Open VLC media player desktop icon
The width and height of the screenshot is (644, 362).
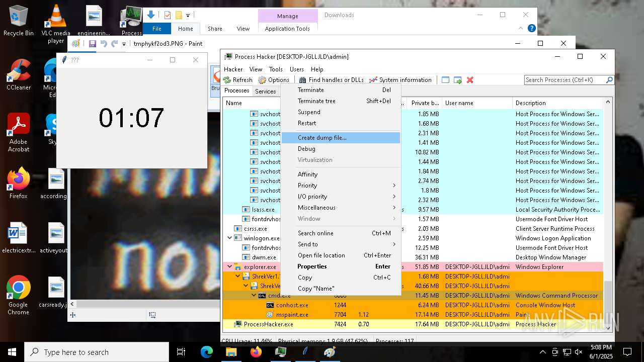click(x=56, y=24)
